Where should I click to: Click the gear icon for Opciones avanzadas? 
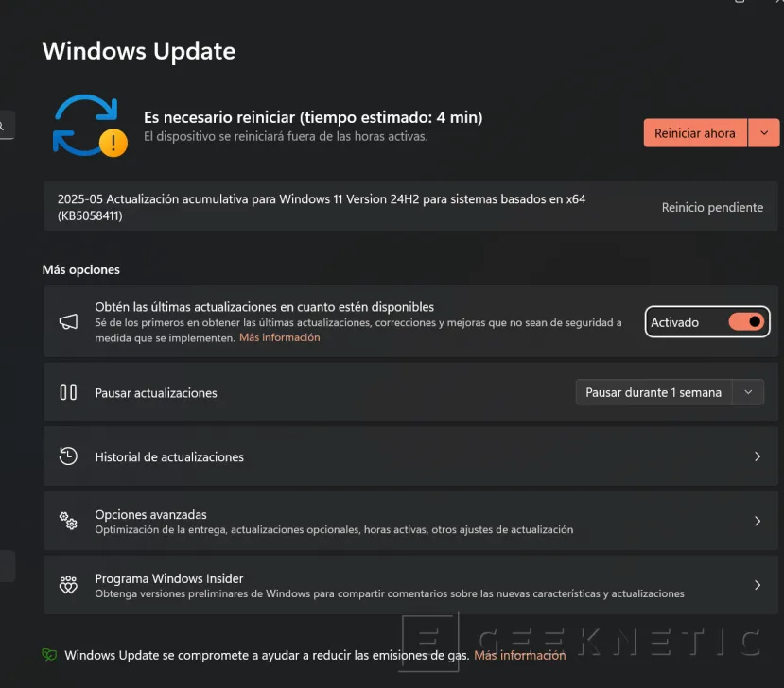[x=67, y=521]
